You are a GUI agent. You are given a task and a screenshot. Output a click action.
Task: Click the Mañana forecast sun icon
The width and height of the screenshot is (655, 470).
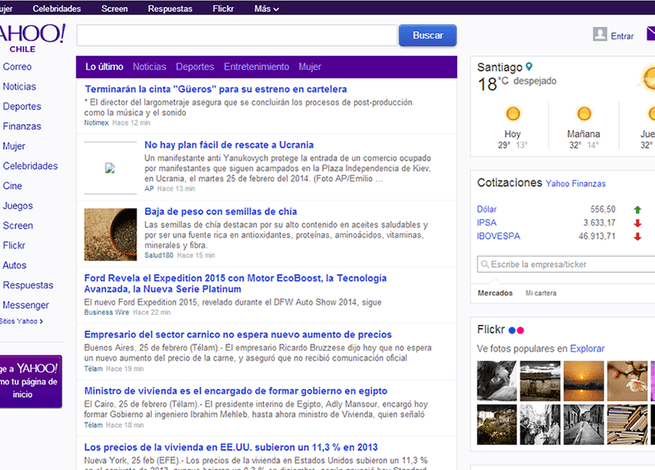click(x=584, y=114)
